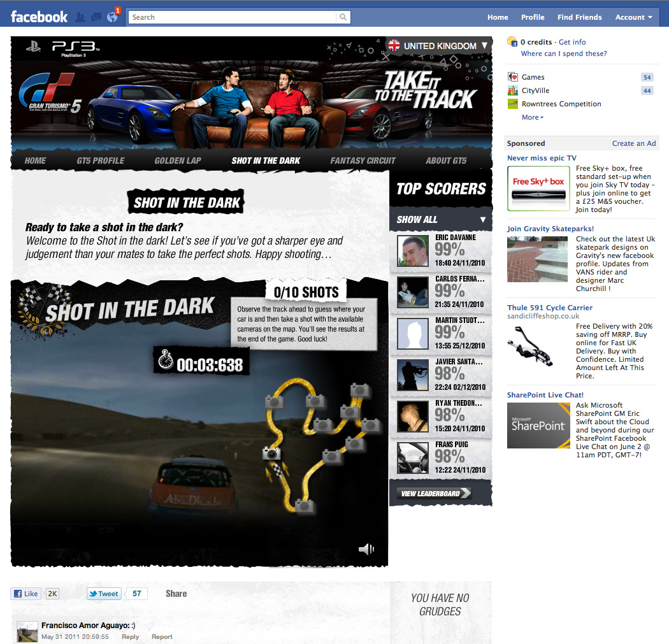The image size is (669, 644).
Task: Open Profile in the top bar
Action: [533, 17]
